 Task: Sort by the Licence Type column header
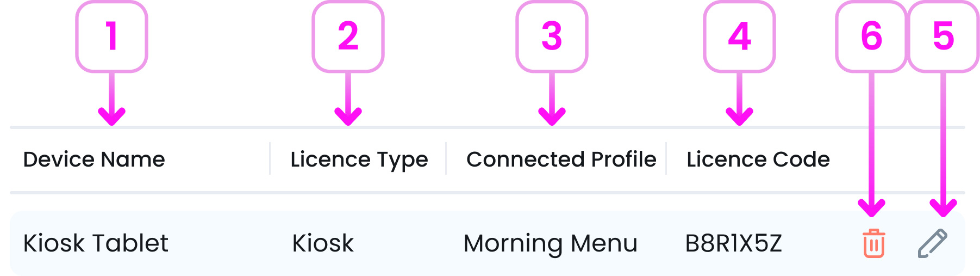coord(359,160)
